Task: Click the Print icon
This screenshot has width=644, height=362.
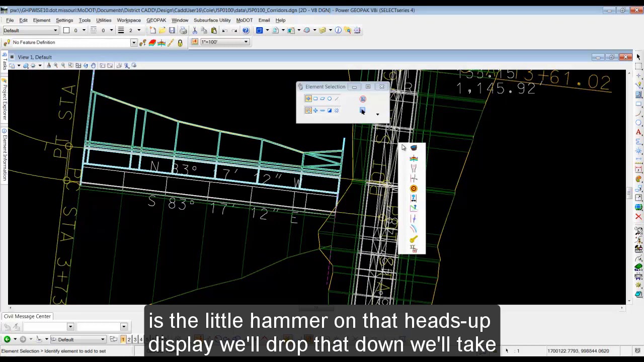Action: pyautogui.click(x=183, y=31)
